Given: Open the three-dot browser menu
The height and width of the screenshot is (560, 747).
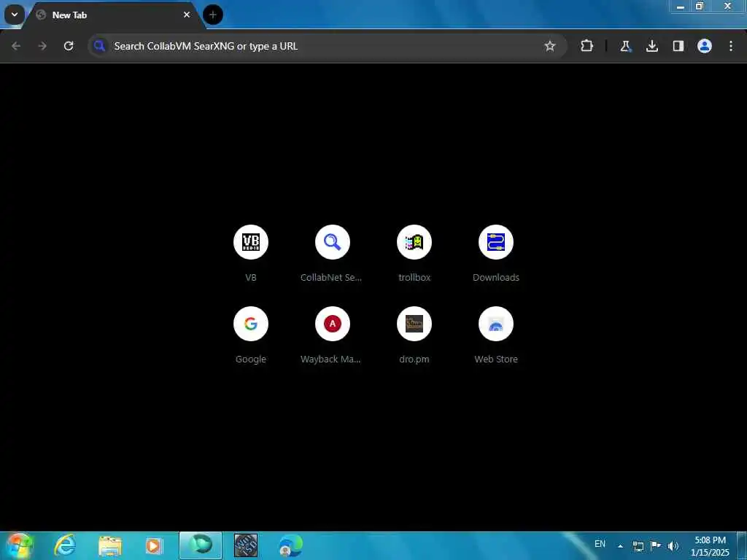Looking at the screenshot, I should (x=731, y=46).
